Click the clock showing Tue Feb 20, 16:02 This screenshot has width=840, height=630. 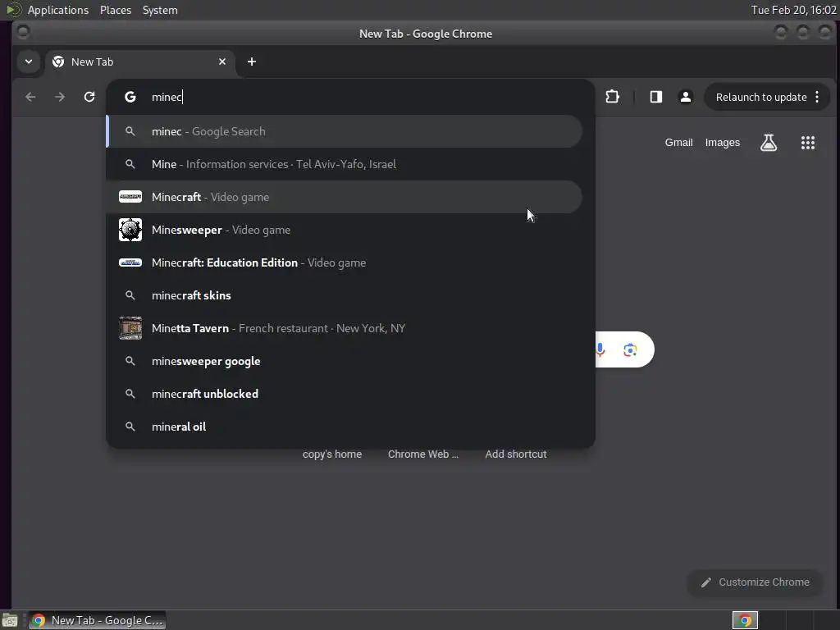coord(793,10)
